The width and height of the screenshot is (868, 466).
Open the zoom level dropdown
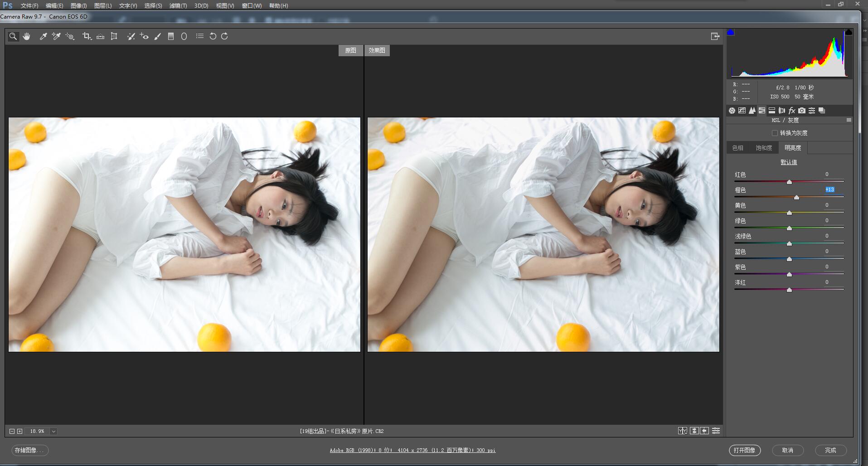[54, 431]
